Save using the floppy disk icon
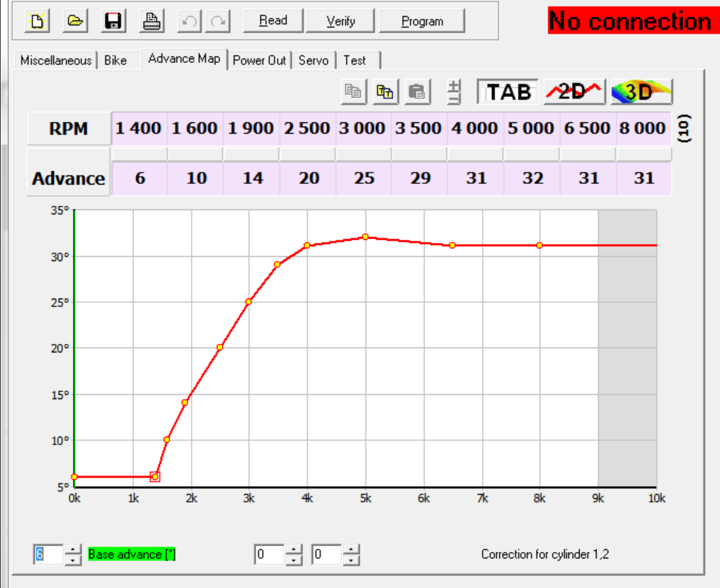This screenshot has width=720, height=588. click(x=113, y=21)
